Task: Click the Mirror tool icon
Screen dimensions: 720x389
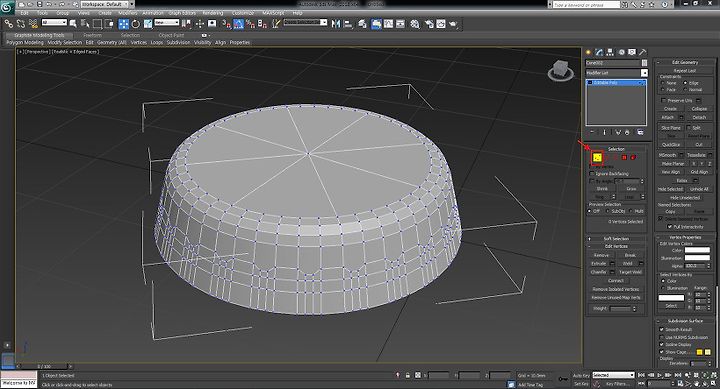Action: [336, 23]
